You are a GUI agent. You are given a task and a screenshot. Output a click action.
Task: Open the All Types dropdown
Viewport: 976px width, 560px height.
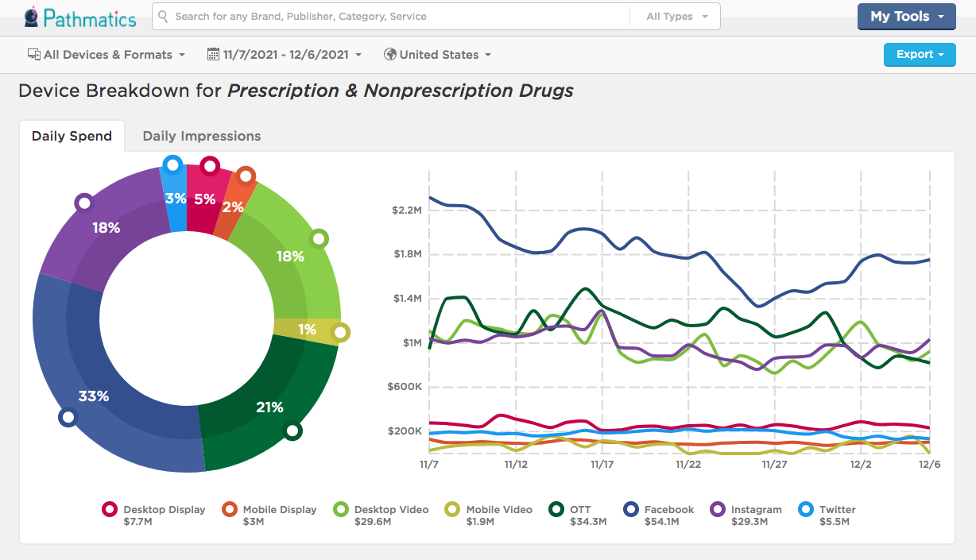coord(674,16)
